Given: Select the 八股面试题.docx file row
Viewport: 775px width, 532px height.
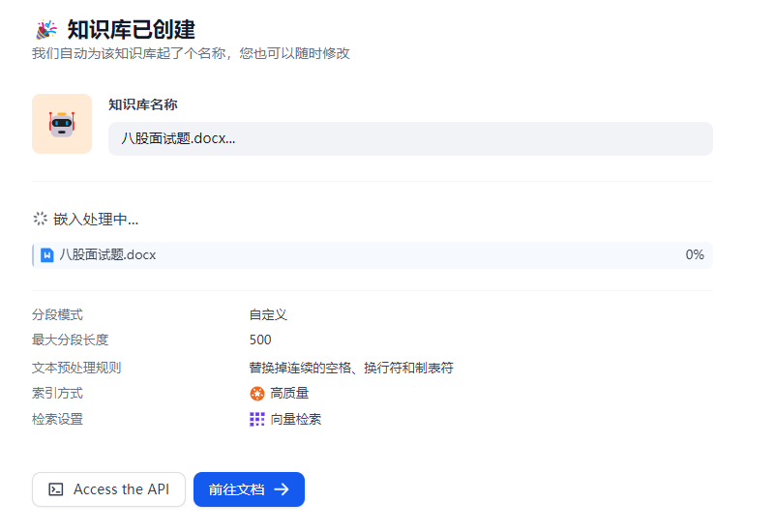Looking at the screenshot, I should pos(373,255).
